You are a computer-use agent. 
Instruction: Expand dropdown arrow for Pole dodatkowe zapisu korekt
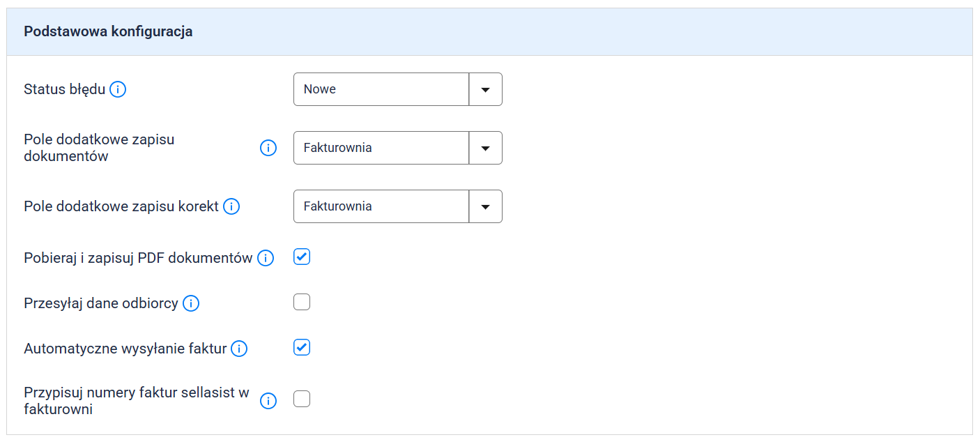486,206
